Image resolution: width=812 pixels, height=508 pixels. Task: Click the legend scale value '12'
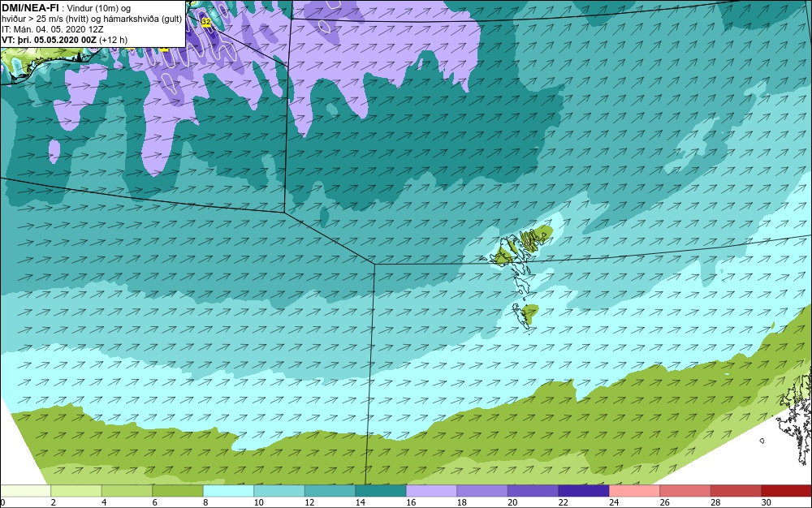coord(309,502)
